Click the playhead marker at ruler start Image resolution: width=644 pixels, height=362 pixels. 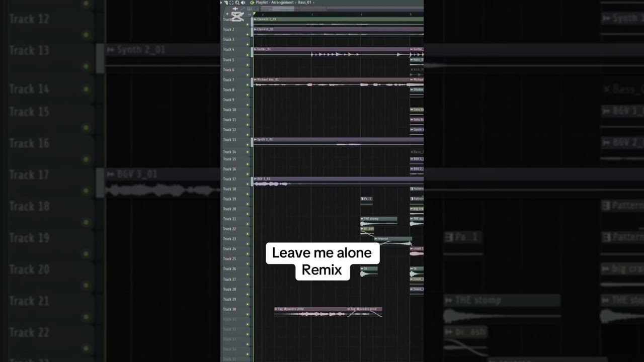(x=255, y=14)
